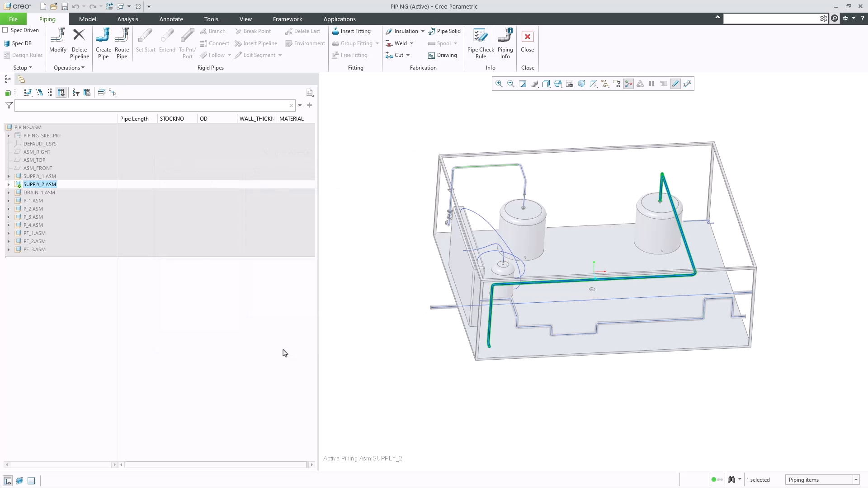Click the Refit view icon

coord(523,84)
